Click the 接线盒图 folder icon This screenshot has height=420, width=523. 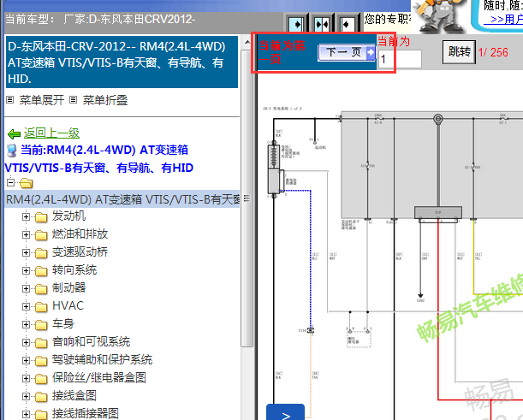click(41, 398)
